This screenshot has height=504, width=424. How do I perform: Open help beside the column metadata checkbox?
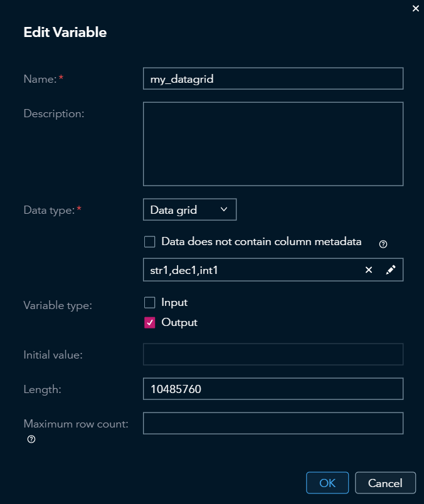coord(383,244)
